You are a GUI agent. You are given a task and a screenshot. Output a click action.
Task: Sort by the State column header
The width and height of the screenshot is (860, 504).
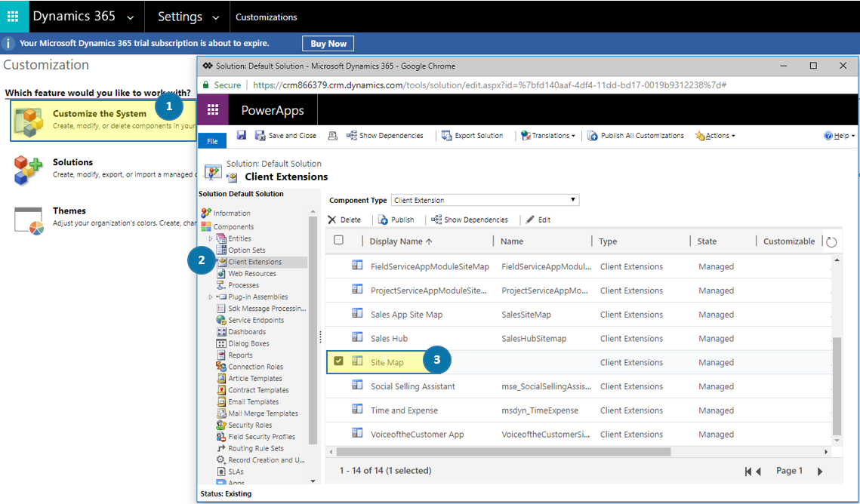pos(707,241)
